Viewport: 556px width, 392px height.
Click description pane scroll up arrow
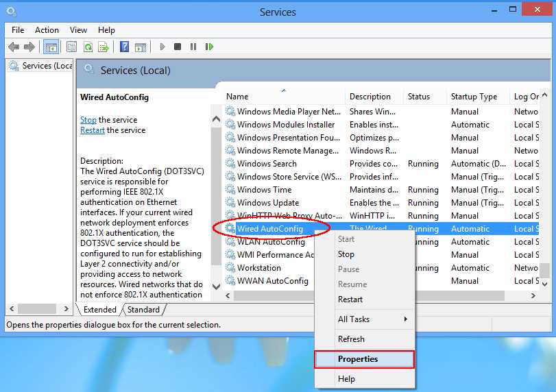click(216, 119)
